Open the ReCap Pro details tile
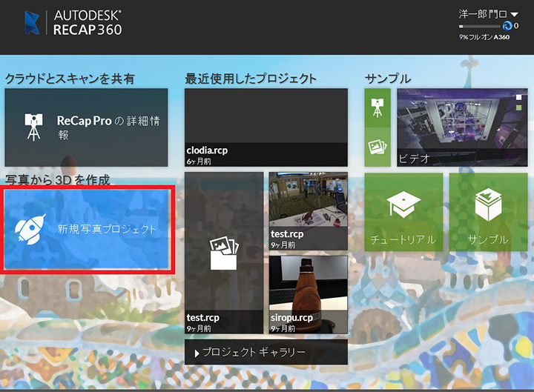Viewport: 534px width, 392px height. pos(86,127)
